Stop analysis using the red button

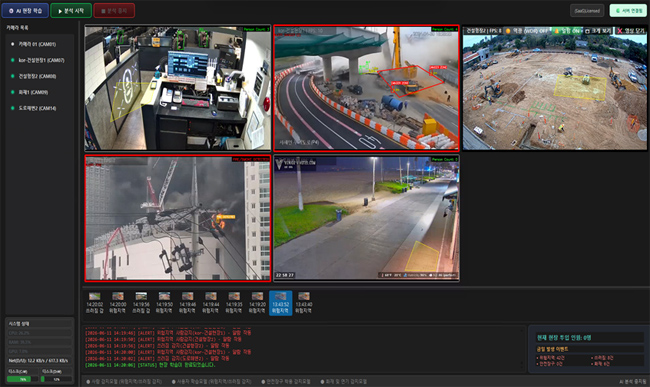(114, 11)
